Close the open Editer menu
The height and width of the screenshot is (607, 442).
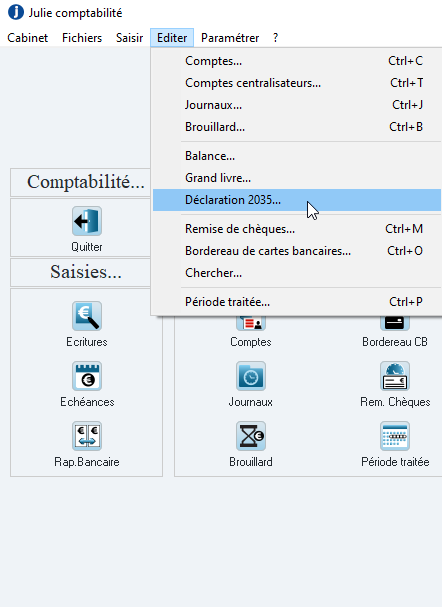[172, 38]
